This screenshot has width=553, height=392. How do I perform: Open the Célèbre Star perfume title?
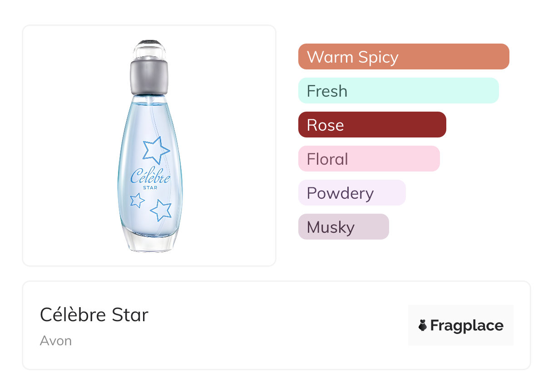pos(94,315)
